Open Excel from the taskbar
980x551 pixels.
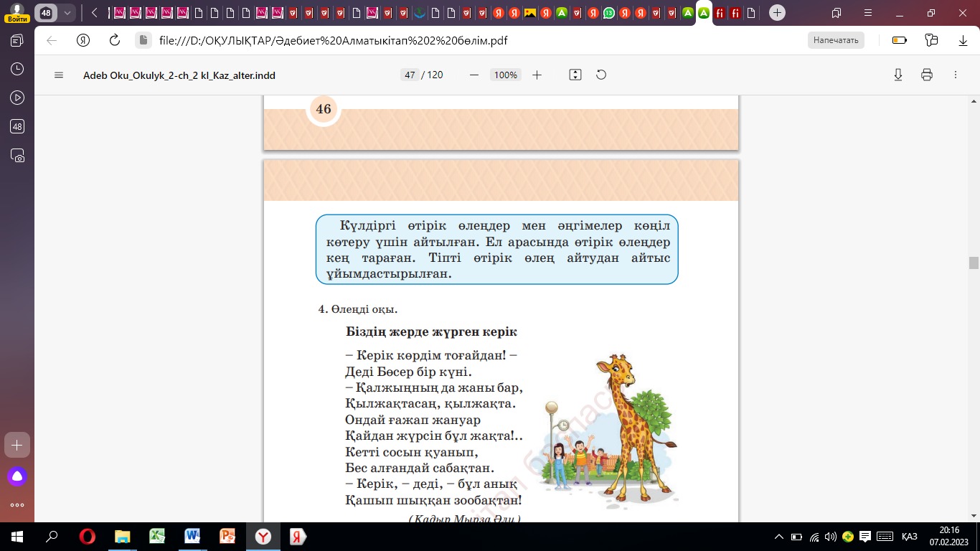[x=157, y=537]
